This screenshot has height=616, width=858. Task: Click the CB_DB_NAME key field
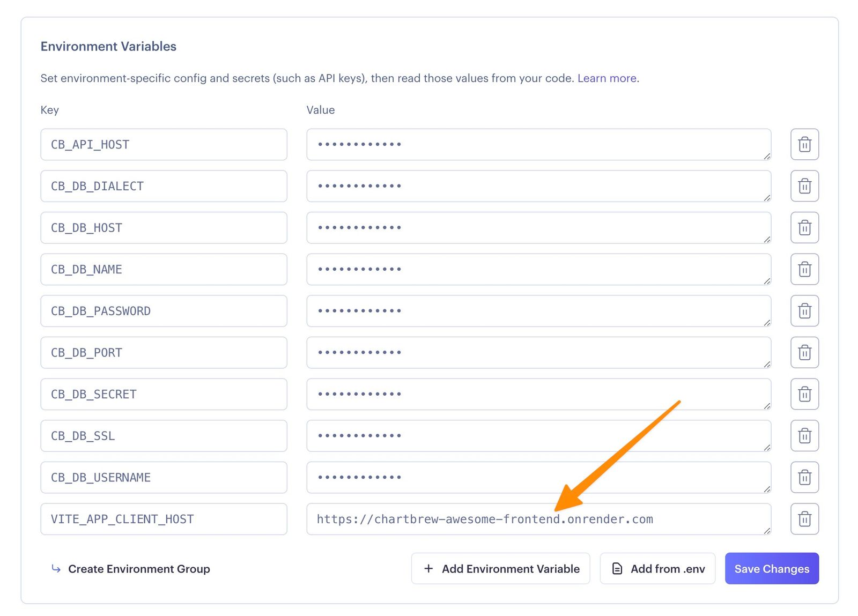pyautogui.click(x=164, y=269)
